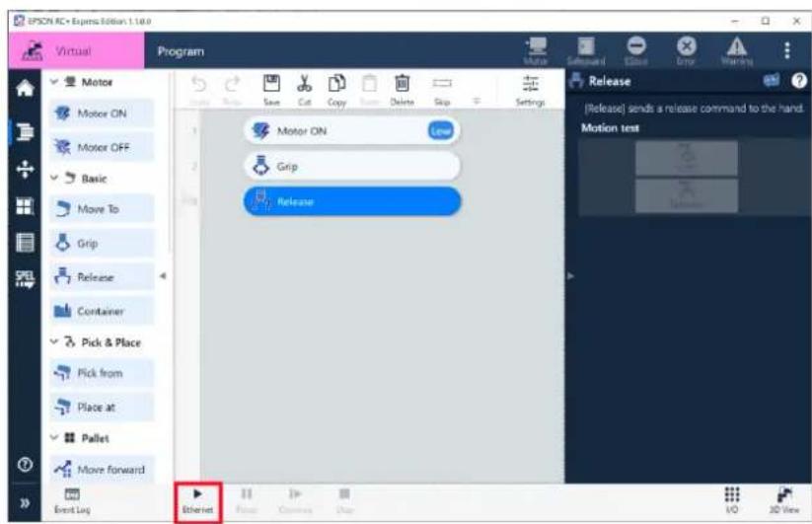Open the SPEL conversion sidebar icon
Screen dimensions: 812x524
tap(25, 279)
